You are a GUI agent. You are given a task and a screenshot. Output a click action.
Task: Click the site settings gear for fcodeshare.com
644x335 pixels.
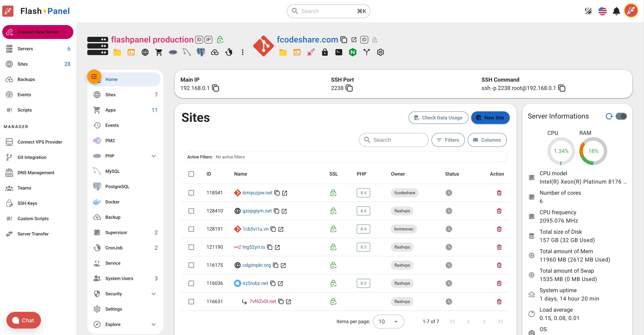[380, 52]
